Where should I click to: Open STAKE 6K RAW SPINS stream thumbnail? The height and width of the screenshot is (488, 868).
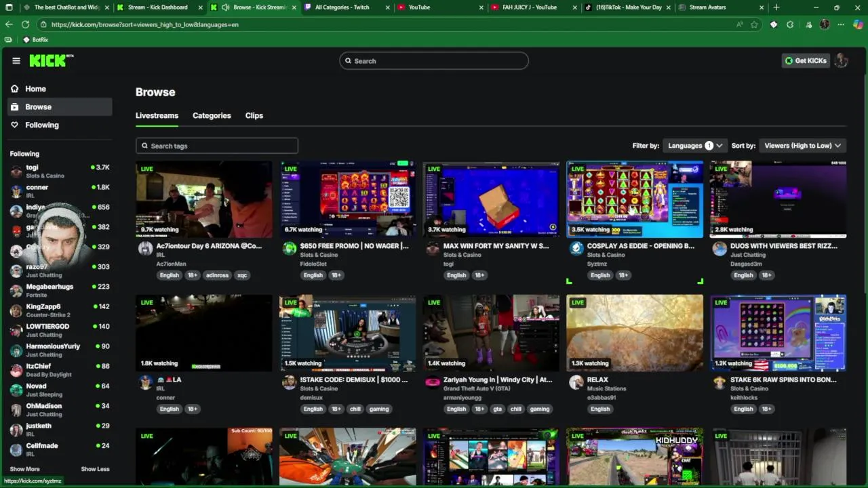[x=778, y=333]
